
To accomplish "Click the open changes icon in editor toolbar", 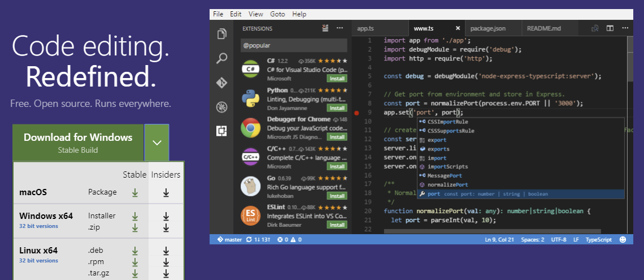I will tap(594, 28).
